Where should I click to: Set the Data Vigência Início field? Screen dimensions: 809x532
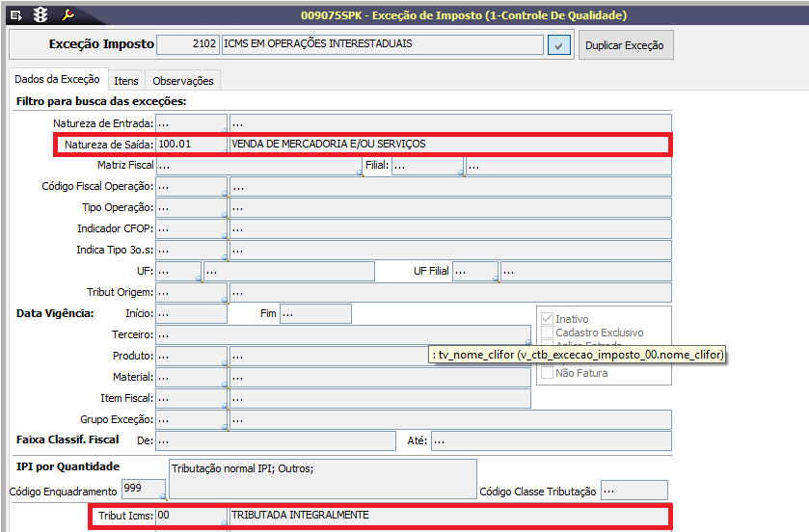[x=191, y=313]
